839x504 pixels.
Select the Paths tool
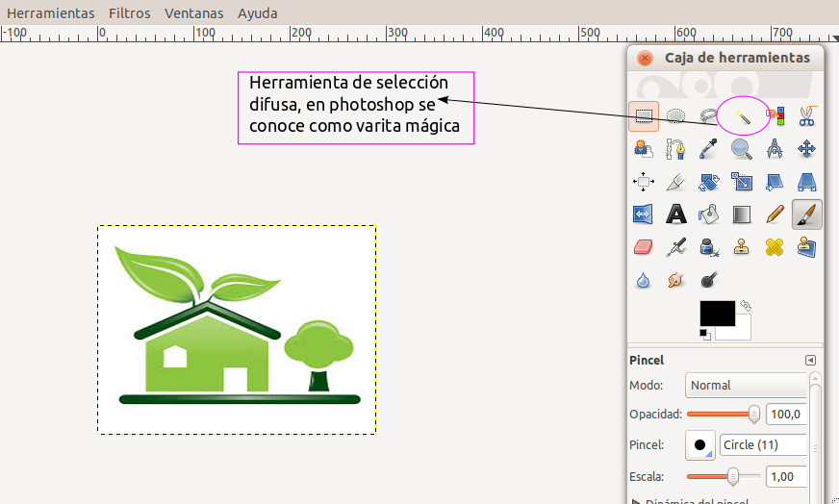coord(675,149)
